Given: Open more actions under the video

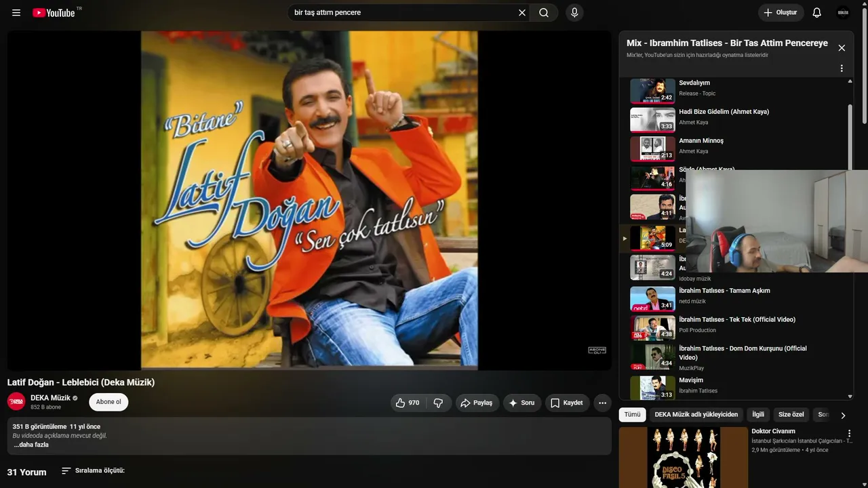Looking at the screenshot, I should coord(602,403).
